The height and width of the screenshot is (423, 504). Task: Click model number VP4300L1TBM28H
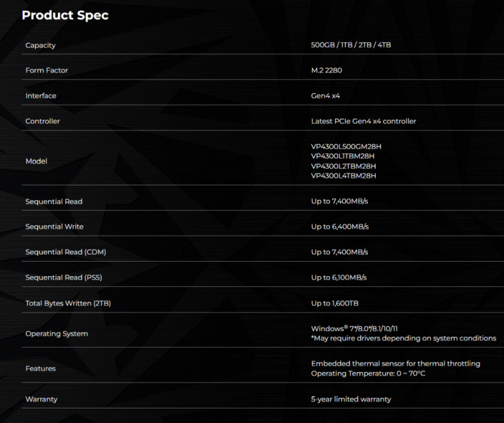click(343, 156)
